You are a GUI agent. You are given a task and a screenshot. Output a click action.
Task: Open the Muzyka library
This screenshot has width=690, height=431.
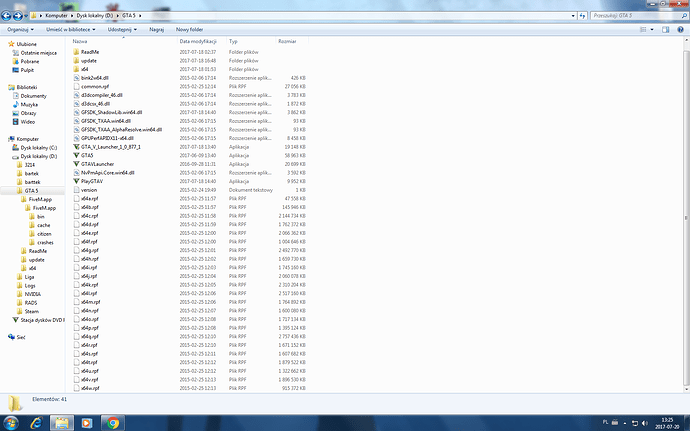(29, 105)
